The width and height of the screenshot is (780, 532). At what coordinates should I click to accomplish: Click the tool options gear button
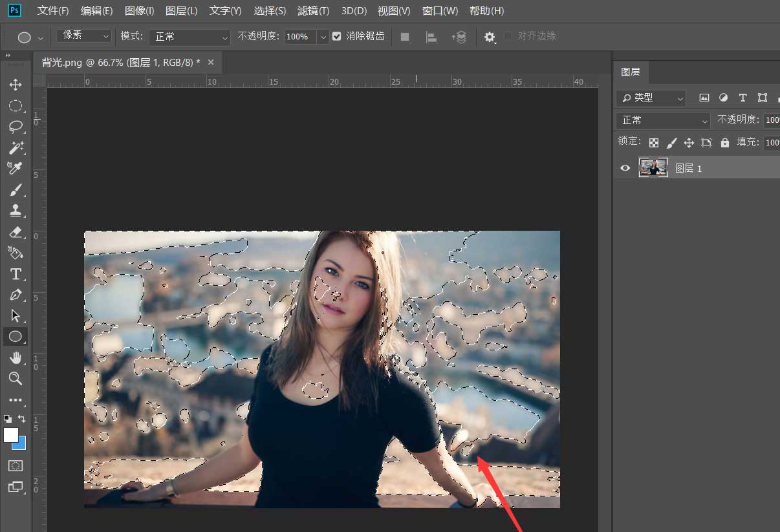tap(490, 37)
